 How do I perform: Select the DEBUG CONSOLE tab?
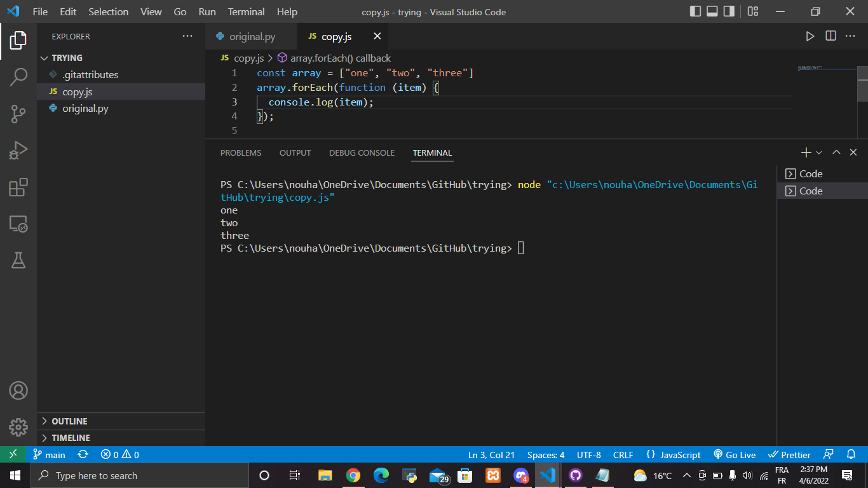(x=362, y=152)
